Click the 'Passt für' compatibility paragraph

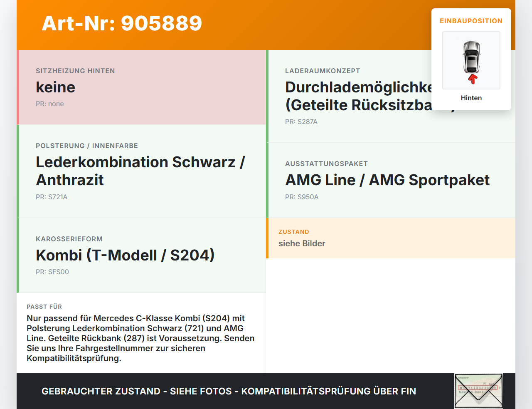coord(141,338)
